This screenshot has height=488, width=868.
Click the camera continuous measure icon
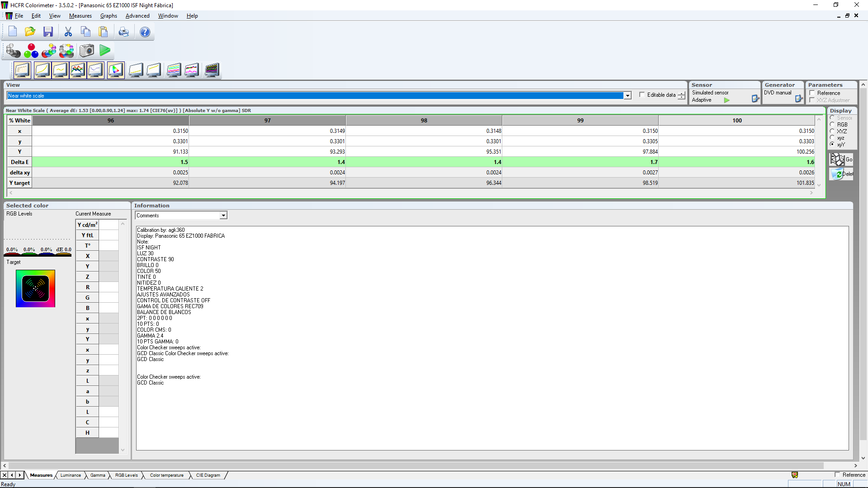tap(86, 51)
